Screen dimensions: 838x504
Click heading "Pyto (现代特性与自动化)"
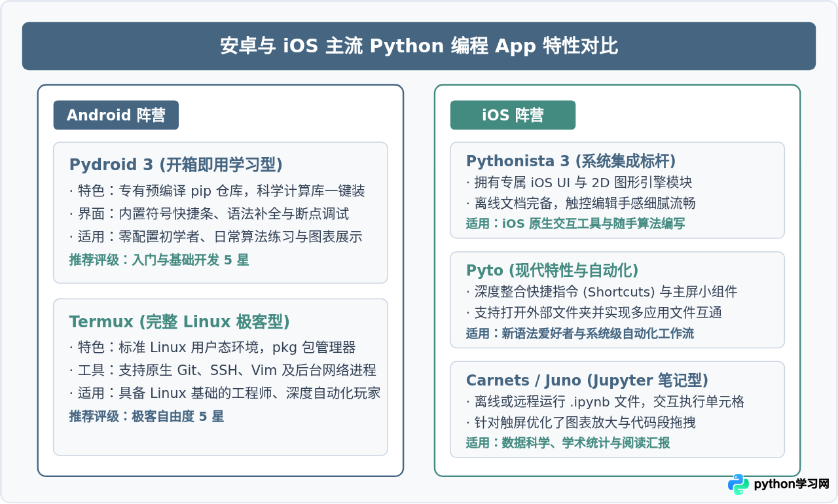[x=552, y=270]
